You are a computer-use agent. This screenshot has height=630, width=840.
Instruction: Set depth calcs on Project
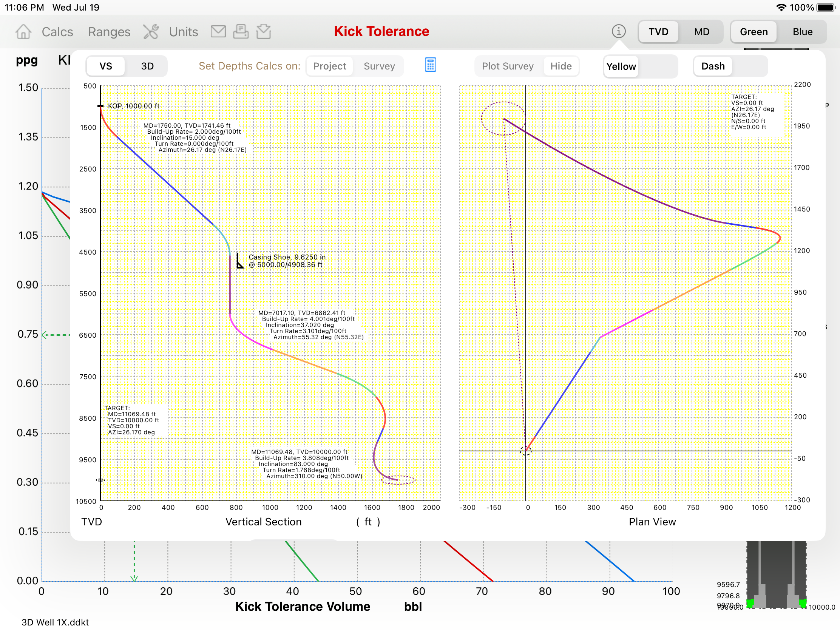(x=329, y=66)
